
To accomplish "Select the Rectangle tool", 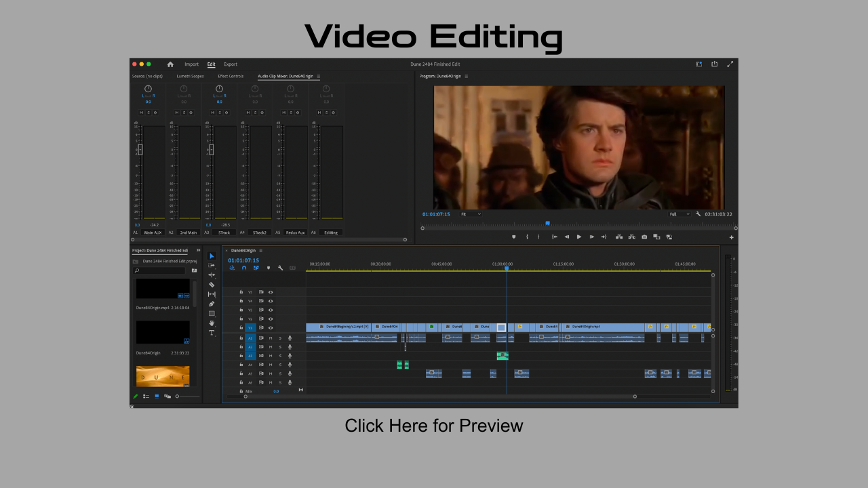I will tap(212, 313).
